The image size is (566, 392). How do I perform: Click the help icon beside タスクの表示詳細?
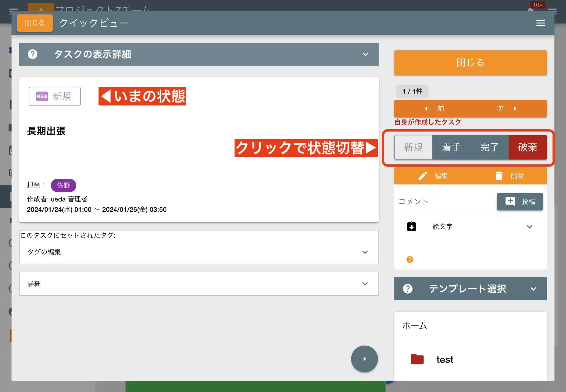33,54
